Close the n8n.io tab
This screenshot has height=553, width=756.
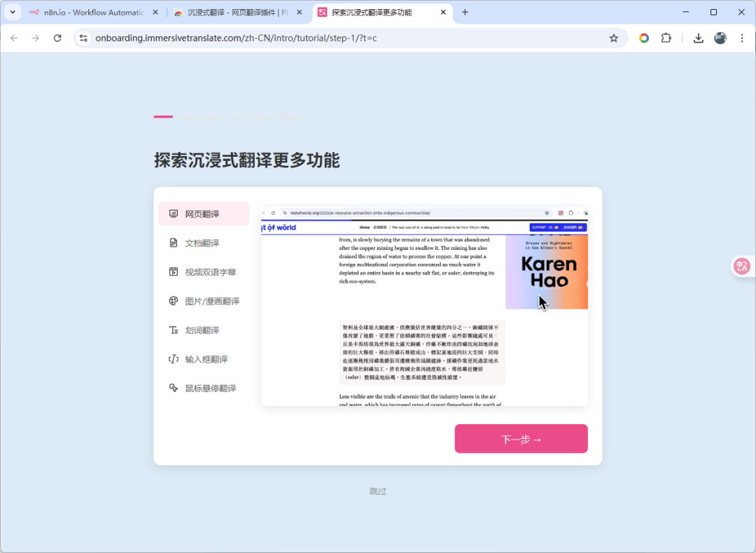[x=155, y=13]
